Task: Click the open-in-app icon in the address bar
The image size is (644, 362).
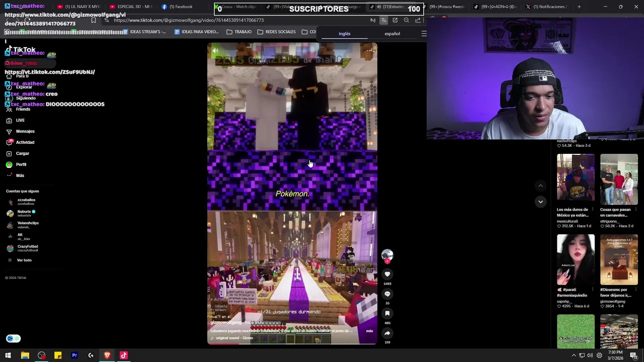Action: click(x=395, y=20)
